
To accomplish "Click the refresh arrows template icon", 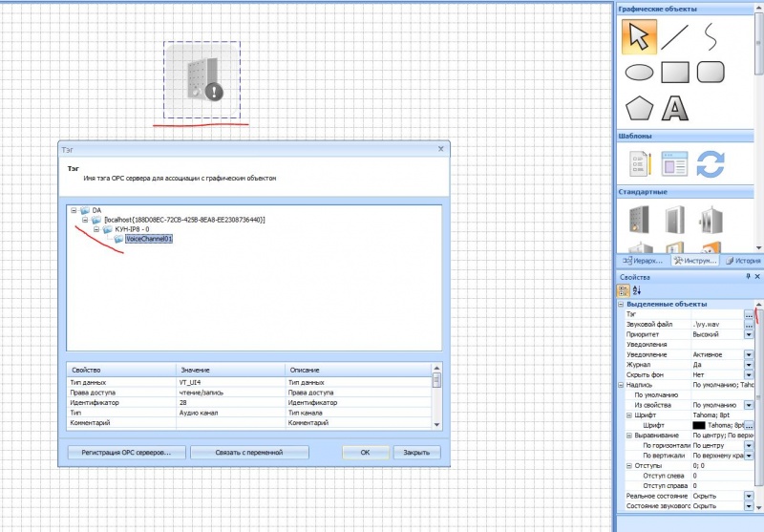I will click(711, 163).
